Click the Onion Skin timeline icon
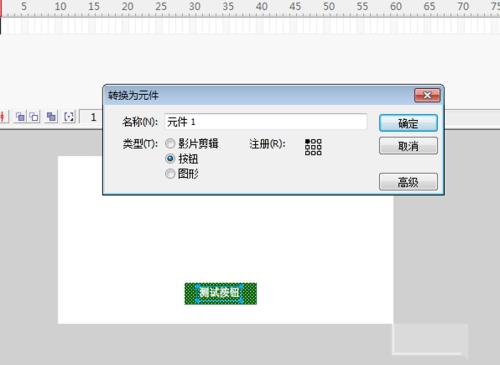This screenshot has width=500, height=365. tap(21, 117)
